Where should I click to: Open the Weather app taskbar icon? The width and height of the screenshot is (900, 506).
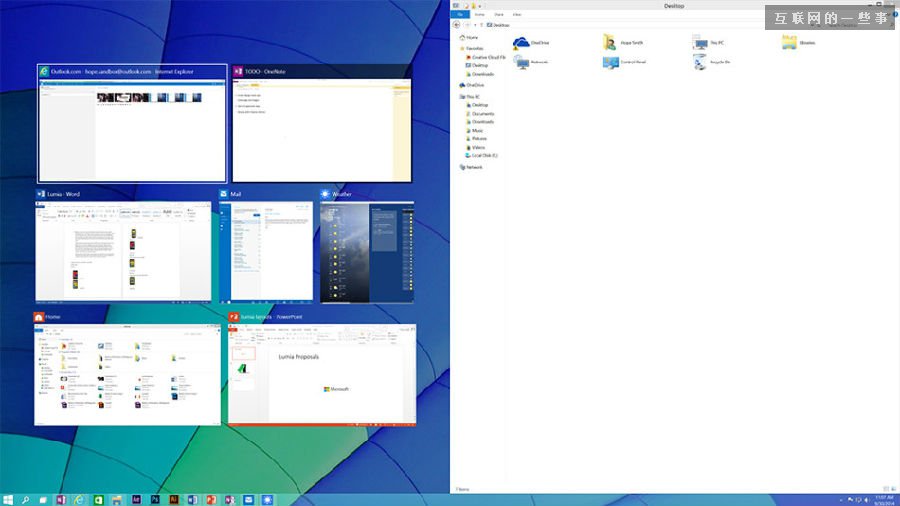tap(267, 500)
